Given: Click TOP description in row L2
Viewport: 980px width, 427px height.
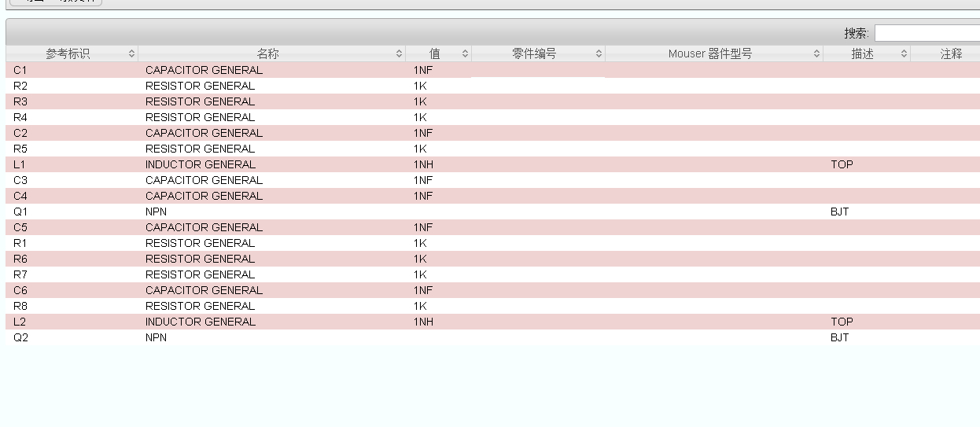Looking at the screenshot, I should pos(842,322).
